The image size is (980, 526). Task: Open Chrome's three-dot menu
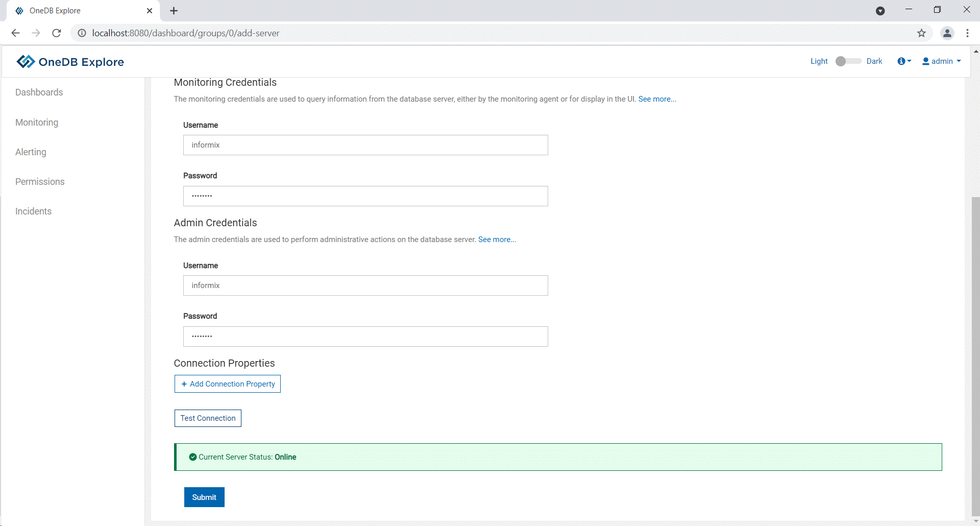click(x=967, y=33)
